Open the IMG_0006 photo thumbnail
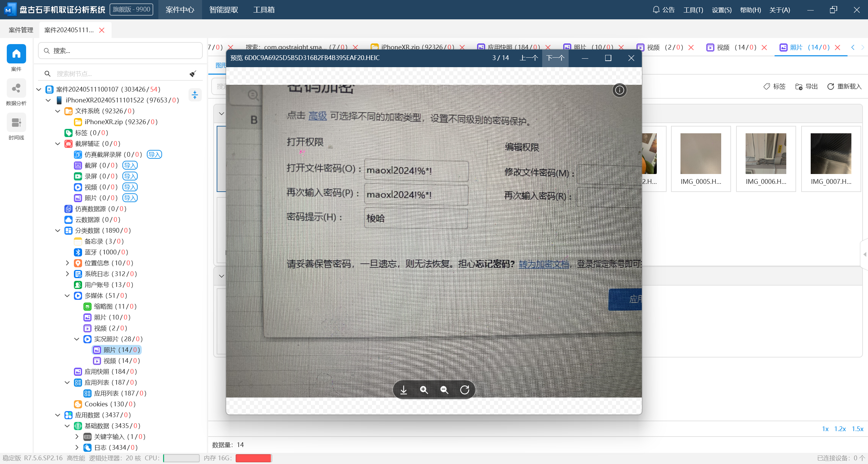 (x=766, y=154)
